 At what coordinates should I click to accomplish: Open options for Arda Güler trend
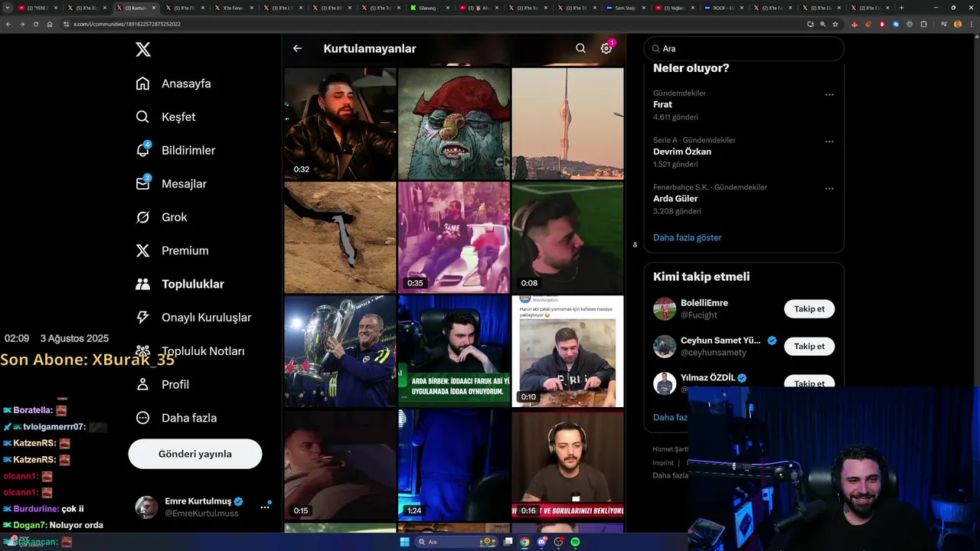(829, 188)
